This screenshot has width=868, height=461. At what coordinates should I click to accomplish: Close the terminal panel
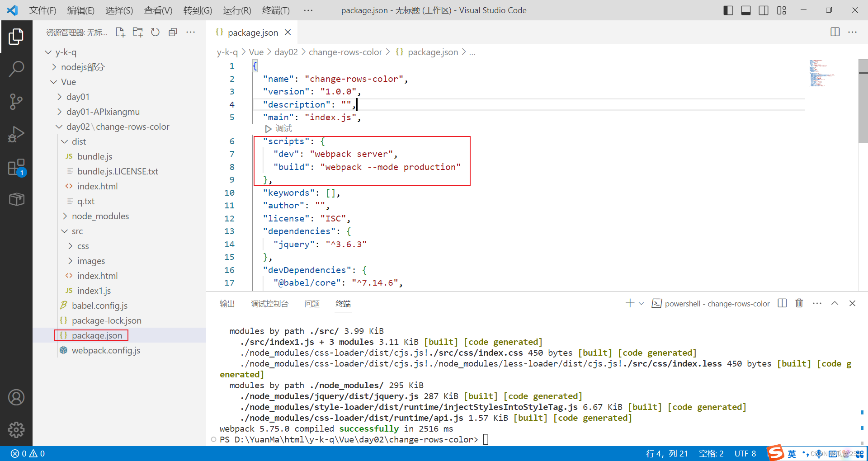tap(853, 303)
